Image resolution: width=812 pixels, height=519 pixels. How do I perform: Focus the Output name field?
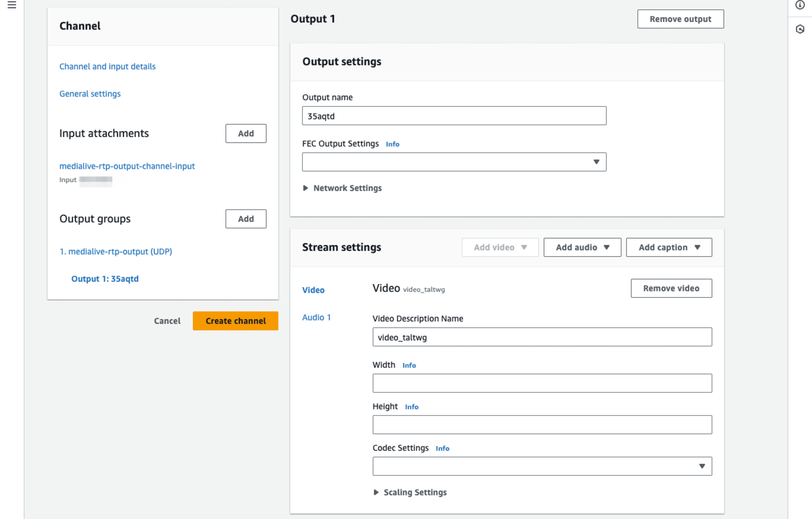[454, 116]
